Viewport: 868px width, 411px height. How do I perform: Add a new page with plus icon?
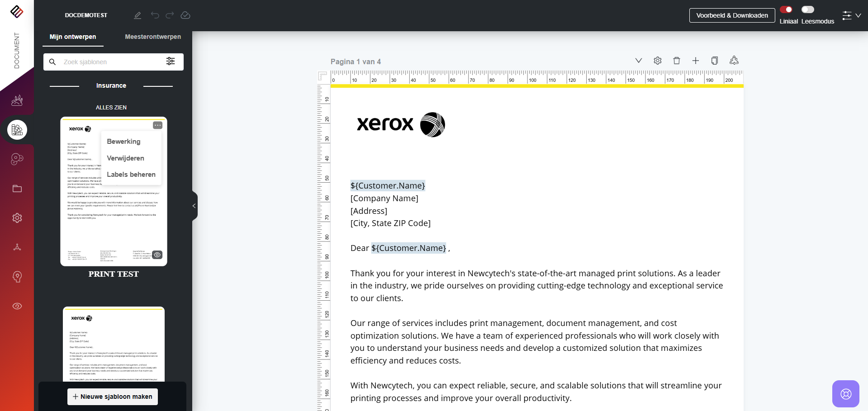pyautogui.click(x=696, y=61)
